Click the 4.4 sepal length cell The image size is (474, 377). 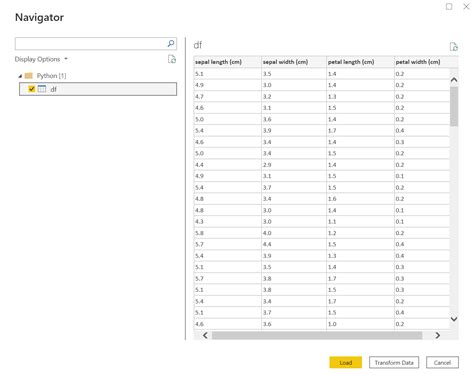tap(228, 165)
